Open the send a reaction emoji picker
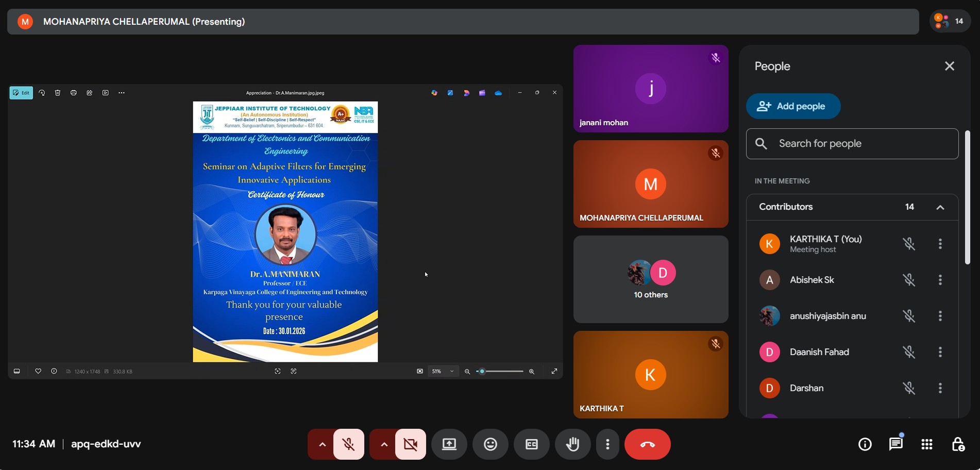Screen dimensions: 980x470 pos(490,444)
